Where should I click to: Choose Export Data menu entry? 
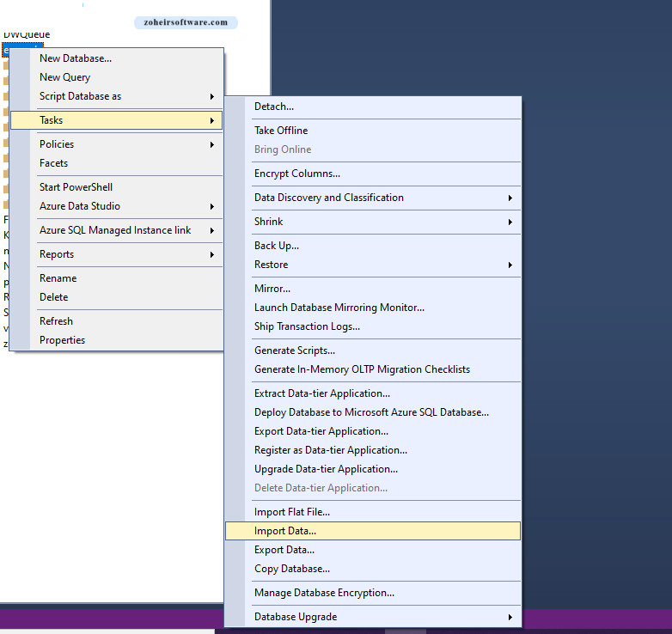pos(284,550)
